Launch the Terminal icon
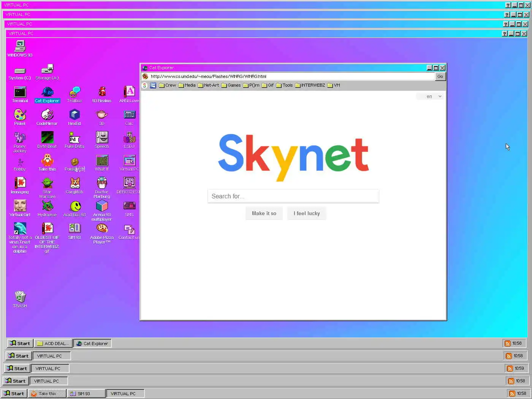The height and width of the screenshot is (399, 532). (x=20, y=95)
